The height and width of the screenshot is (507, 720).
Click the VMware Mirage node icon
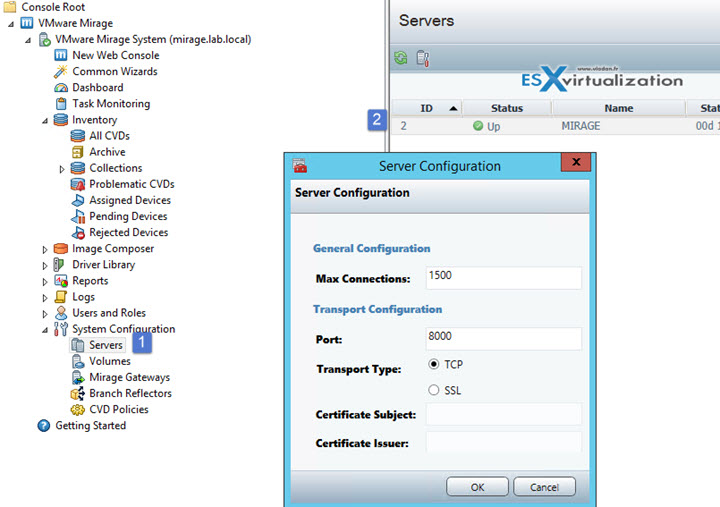[x=27, y=23]
